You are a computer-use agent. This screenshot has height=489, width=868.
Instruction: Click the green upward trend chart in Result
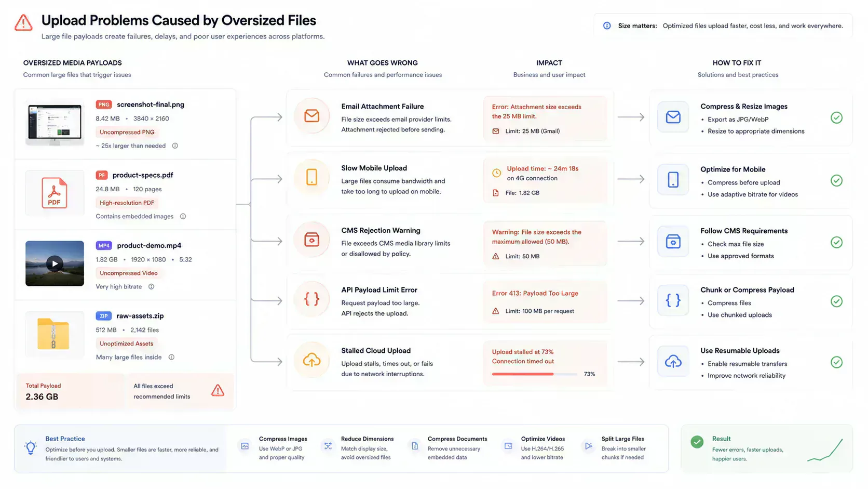[825, 450]
